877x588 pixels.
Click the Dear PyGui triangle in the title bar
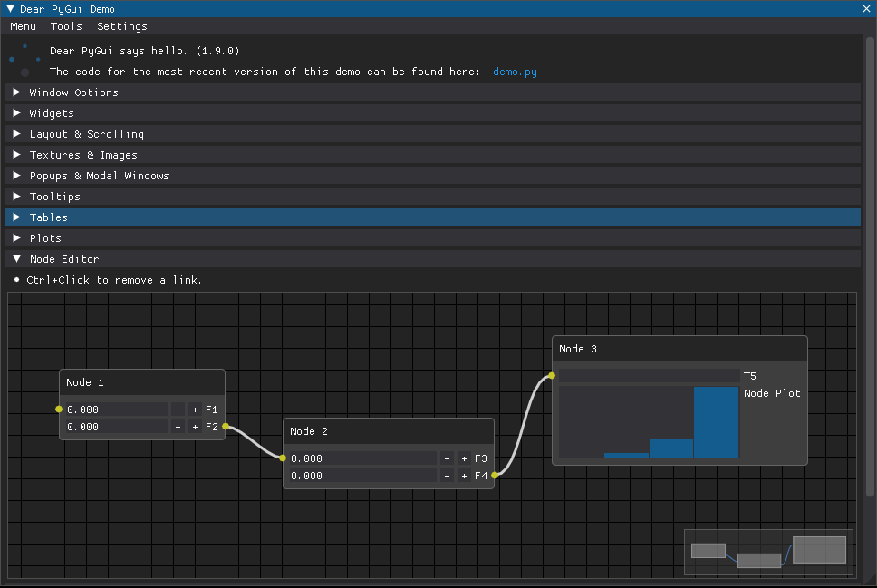(x=9, y=8)
